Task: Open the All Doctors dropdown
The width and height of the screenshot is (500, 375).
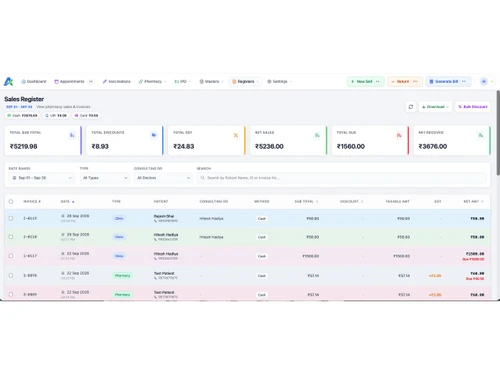Action: 163,178
